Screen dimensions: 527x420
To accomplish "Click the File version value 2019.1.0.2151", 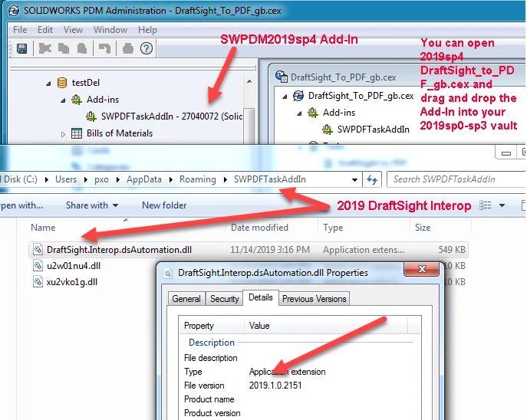I will pyautogui.click(x=275, y=385).
